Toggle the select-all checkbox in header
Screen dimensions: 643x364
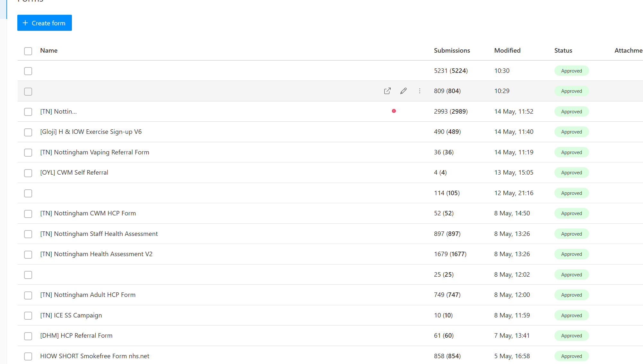[x=28, y=51]
